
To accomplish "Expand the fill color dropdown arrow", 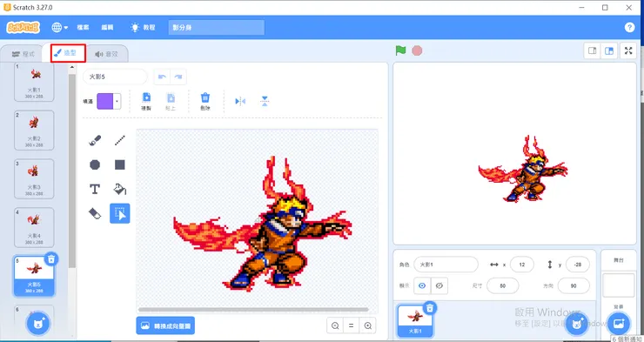I will 117,101.
